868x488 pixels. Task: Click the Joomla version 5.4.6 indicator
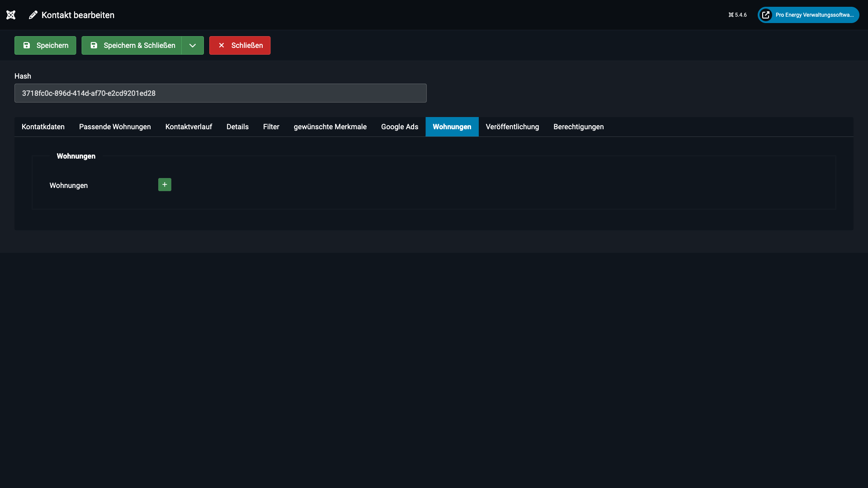(737, 15)
